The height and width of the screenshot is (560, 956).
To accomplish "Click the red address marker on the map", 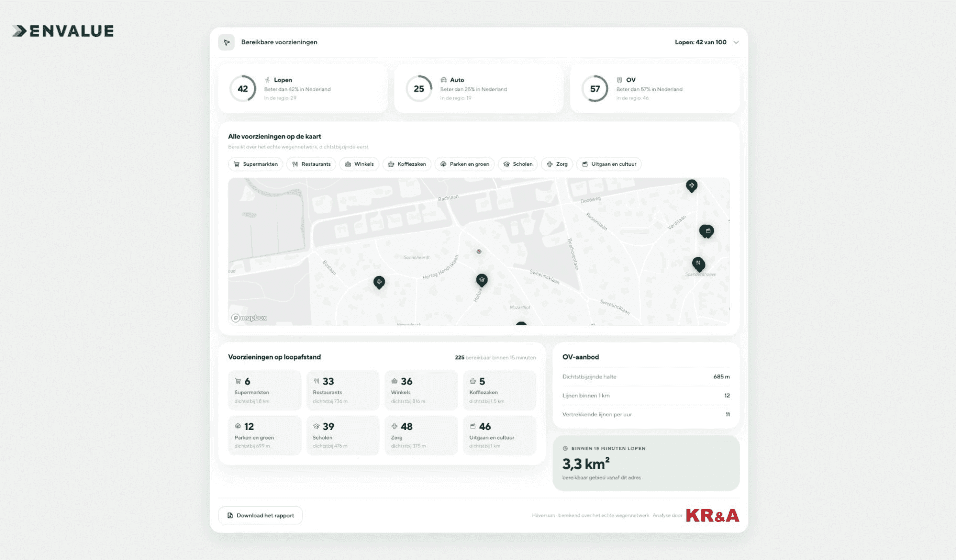I will pyautogui.click(x=479, y=251).
